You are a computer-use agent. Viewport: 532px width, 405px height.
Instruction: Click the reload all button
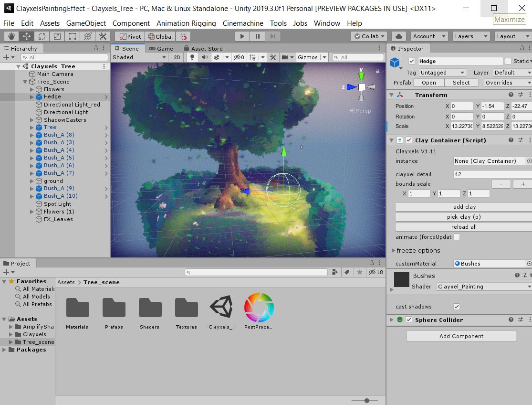tap(464, 227)
